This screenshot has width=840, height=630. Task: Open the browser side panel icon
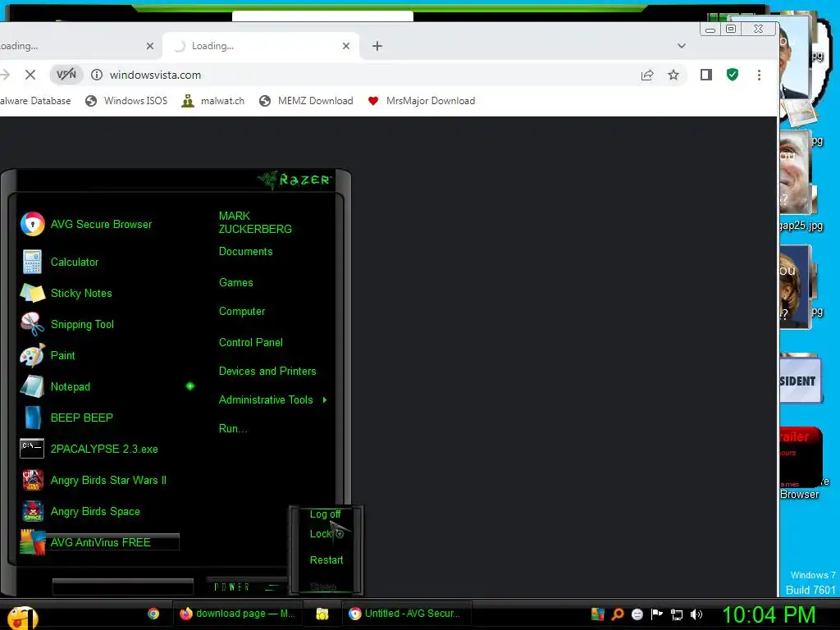[706, 75]
